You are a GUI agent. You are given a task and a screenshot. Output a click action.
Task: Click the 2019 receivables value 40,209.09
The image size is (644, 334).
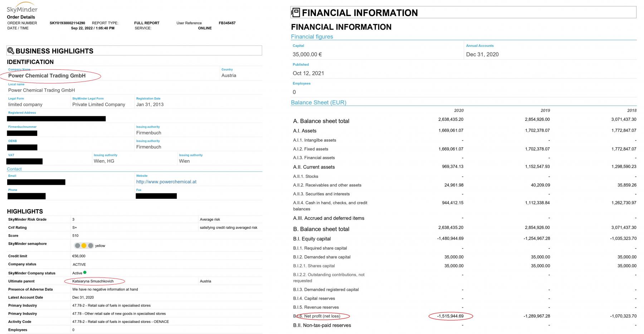(x=541, y=185)
